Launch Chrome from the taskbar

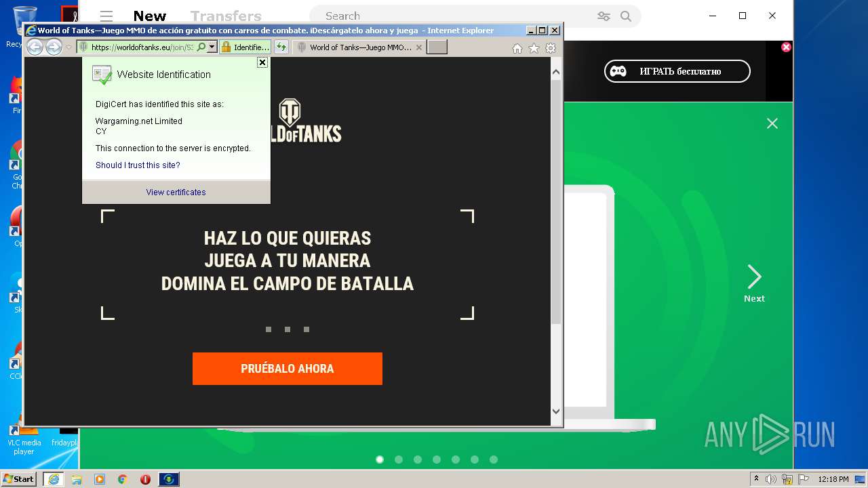123,479
